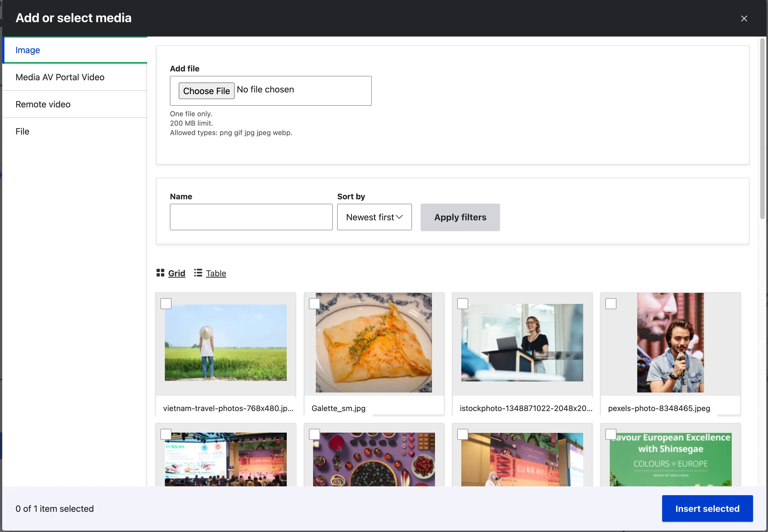Select the File media type tab

22,131
